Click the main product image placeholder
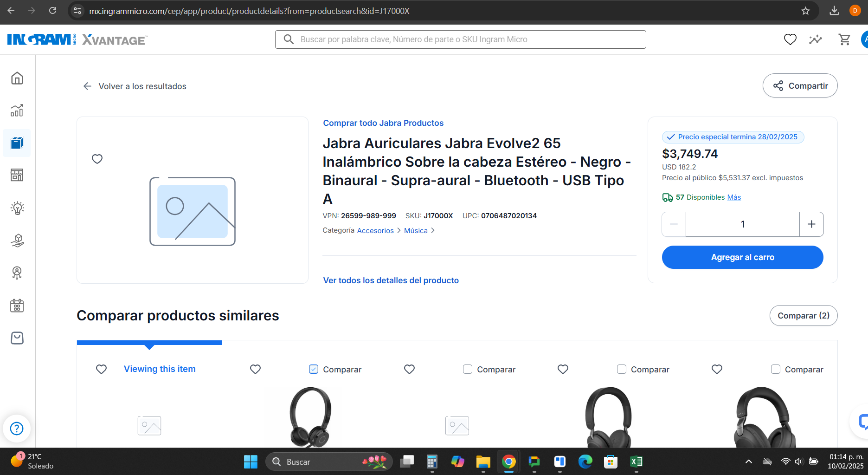The height and width of the screenshot is (475, 868). pos(193,211)
